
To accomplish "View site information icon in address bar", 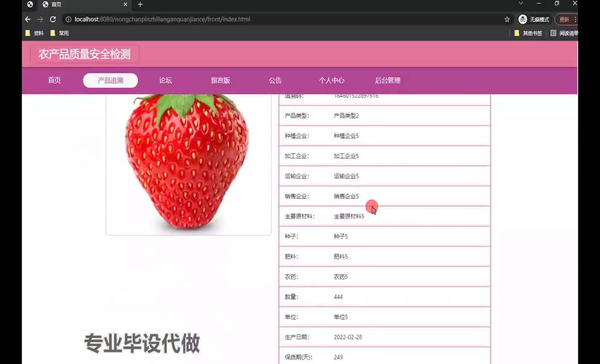I will point(68,19).
